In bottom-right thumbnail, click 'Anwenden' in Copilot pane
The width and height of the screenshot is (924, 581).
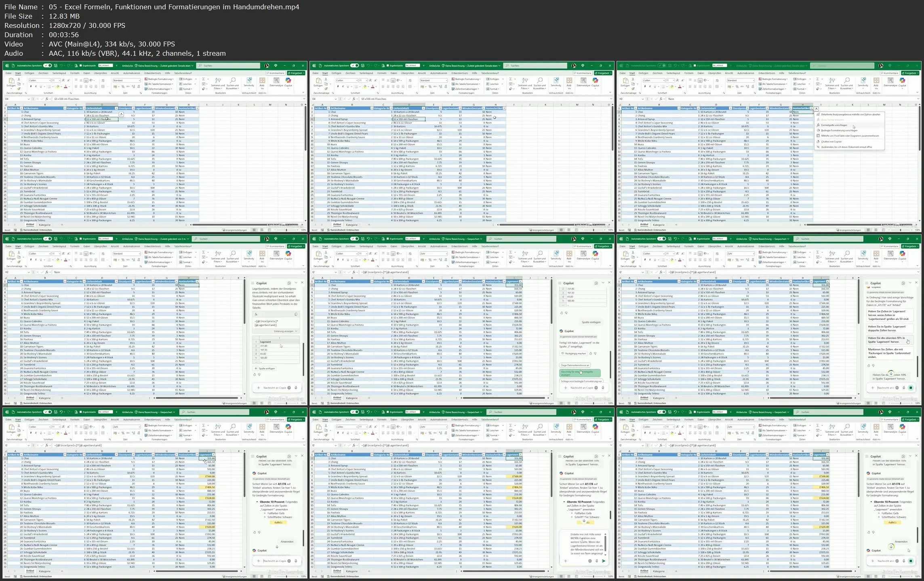pos(901,541)
